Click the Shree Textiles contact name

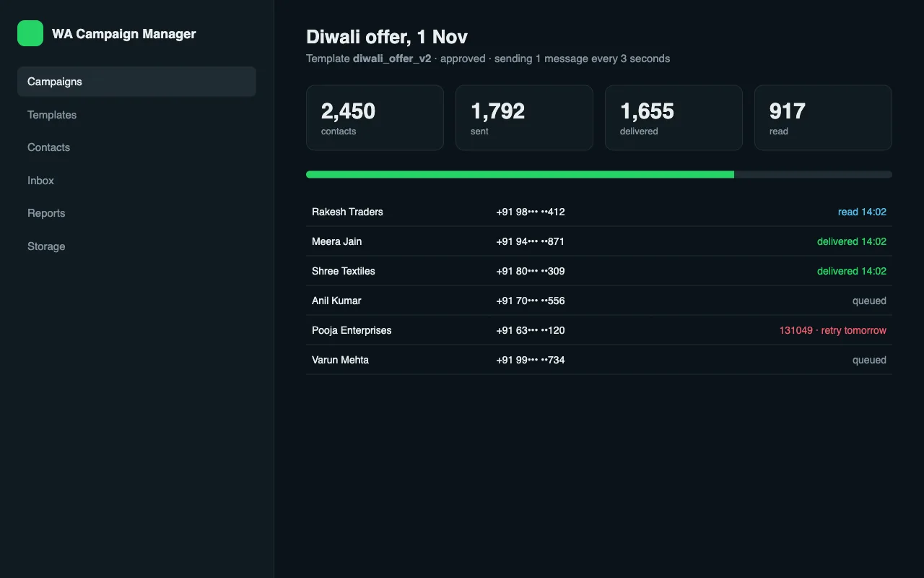click(344, 271)
